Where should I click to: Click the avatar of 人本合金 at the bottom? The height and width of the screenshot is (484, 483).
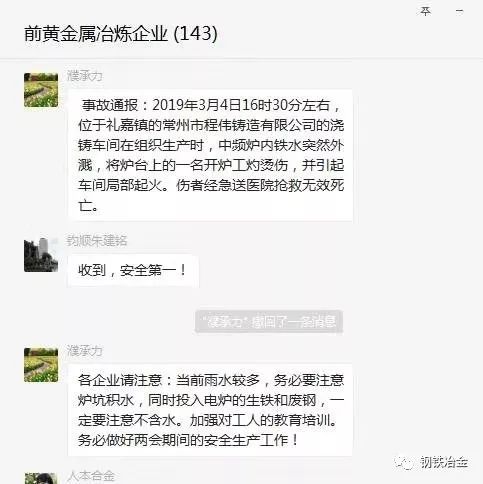[41, 479]
